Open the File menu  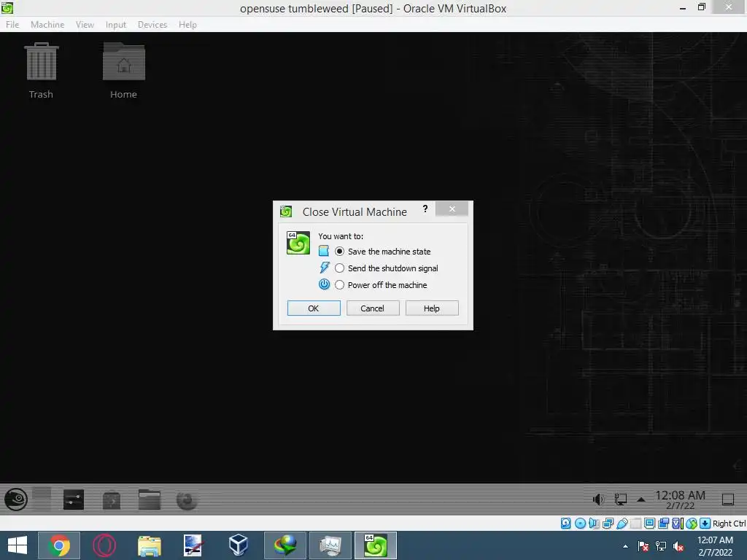(x=12, y=24)
